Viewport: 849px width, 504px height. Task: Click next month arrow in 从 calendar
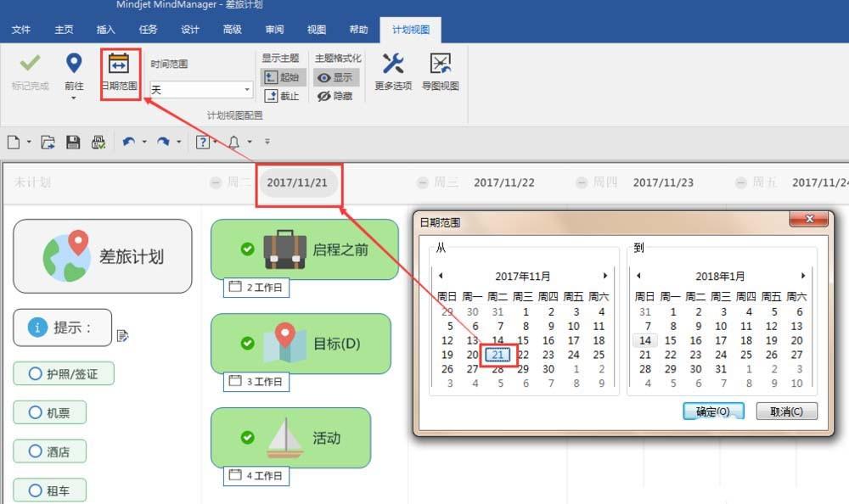(604, 275)
